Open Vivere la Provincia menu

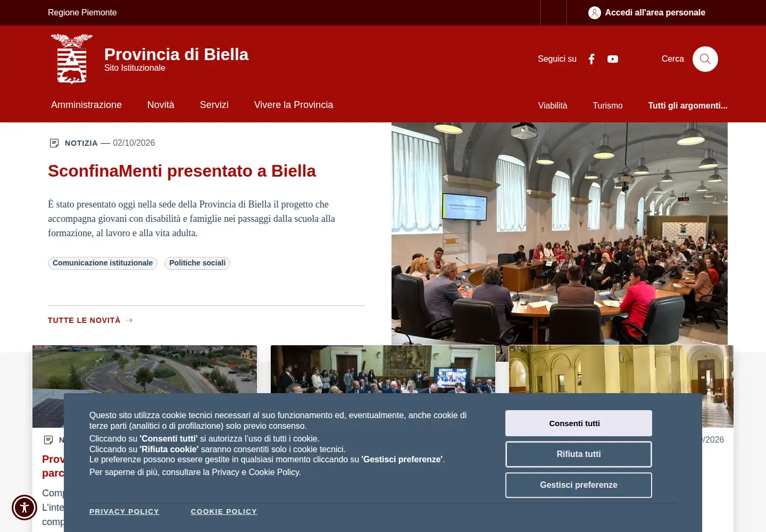pyautogui.click(x=294, y=105)
